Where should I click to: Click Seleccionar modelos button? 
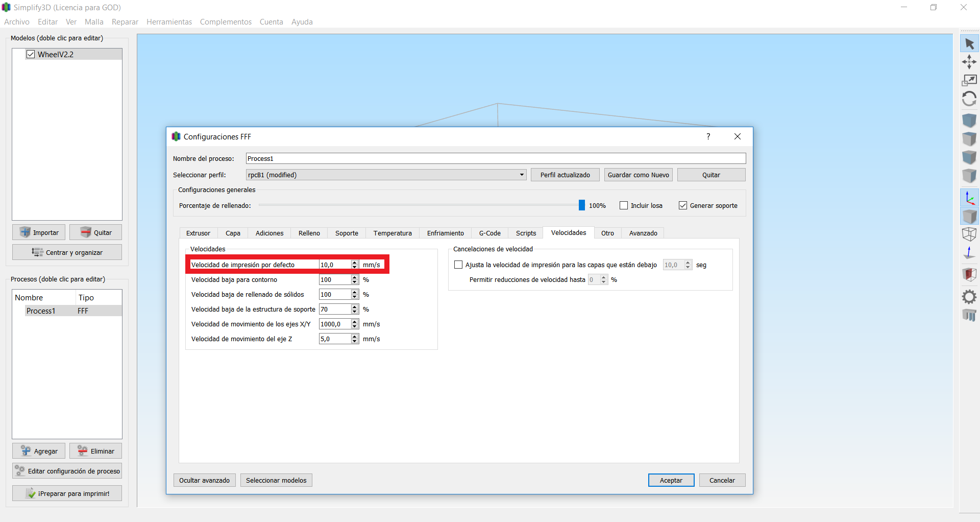[276, 480]
